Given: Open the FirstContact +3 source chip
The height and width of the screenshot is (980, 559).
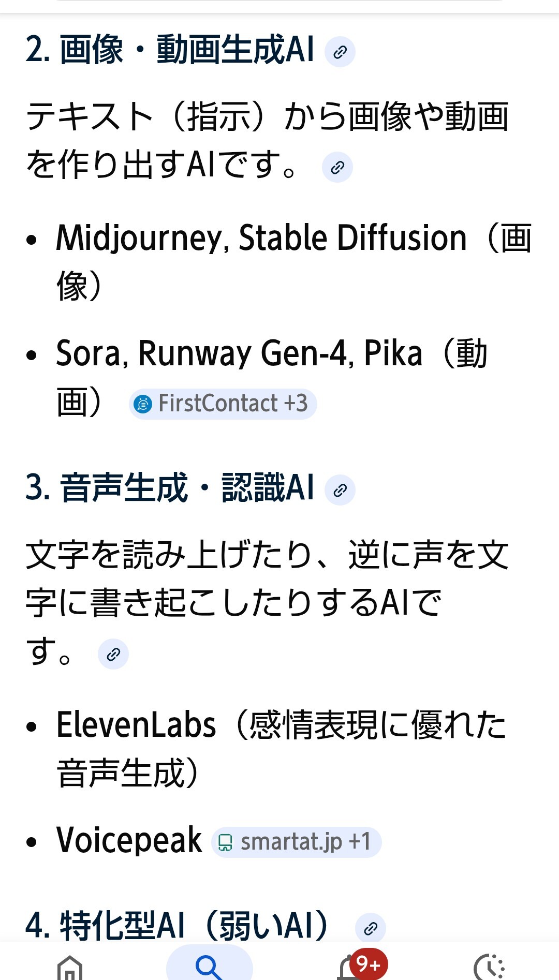Looking at the screenshot, I should [x=223, y=404].
